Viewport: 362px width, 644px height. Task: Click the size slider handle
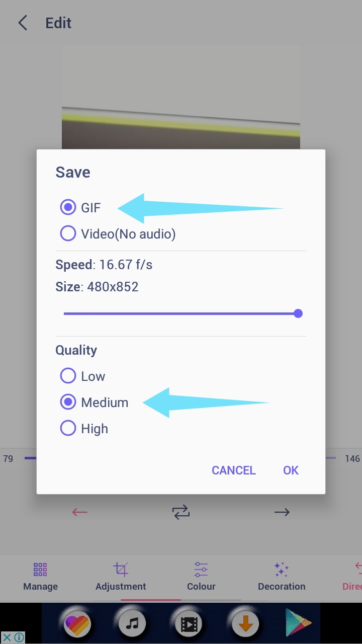298,313
